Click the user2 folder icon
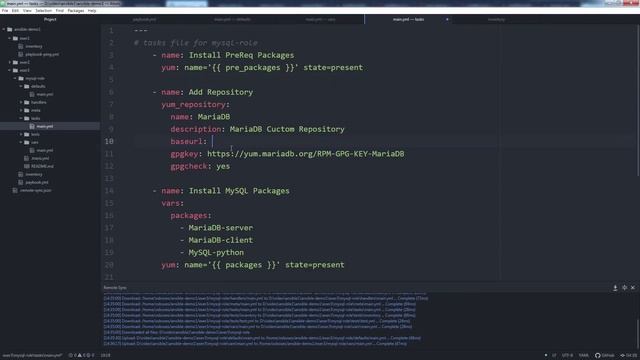This screenshot has height=360, width=640. coord(16,62)
